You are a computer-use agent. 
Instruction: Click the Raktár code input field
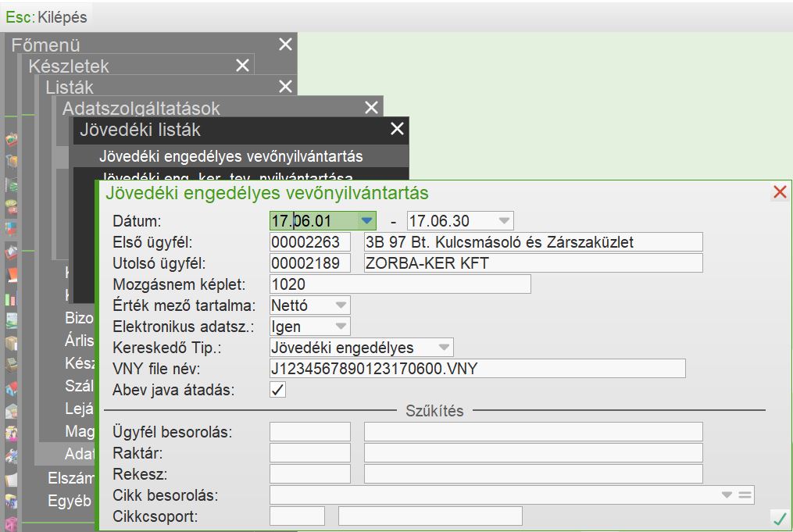309,453
